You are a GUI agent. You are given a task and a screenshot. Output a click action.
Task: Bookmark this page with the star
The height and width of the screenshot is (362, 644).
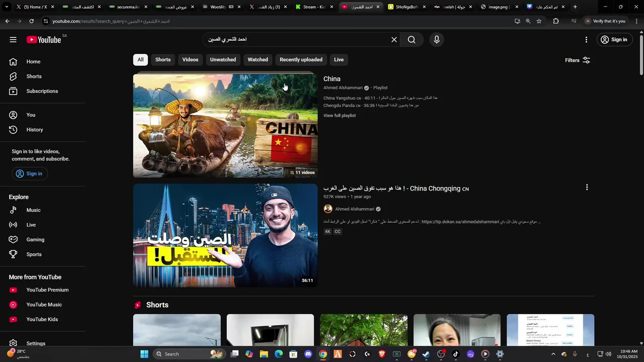(539, 21)
